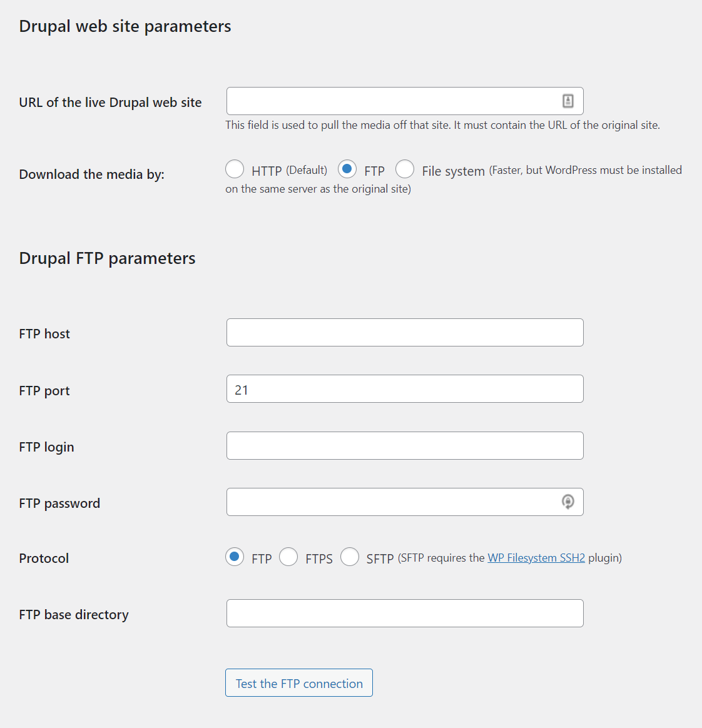Viewport: 702px width, 728px height.
Task: Select FTP under the Protocol setting
Action: coord(235,557)
